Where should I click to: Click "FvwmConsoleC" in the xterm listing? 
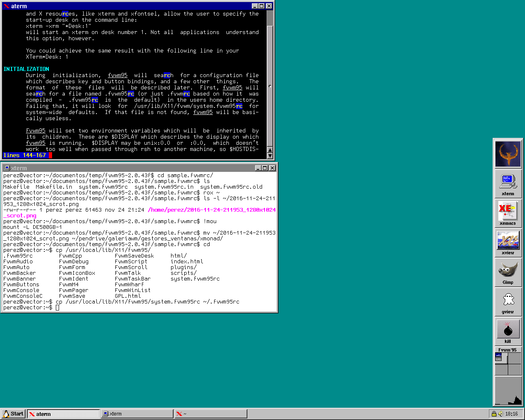[x=23, y=296]
